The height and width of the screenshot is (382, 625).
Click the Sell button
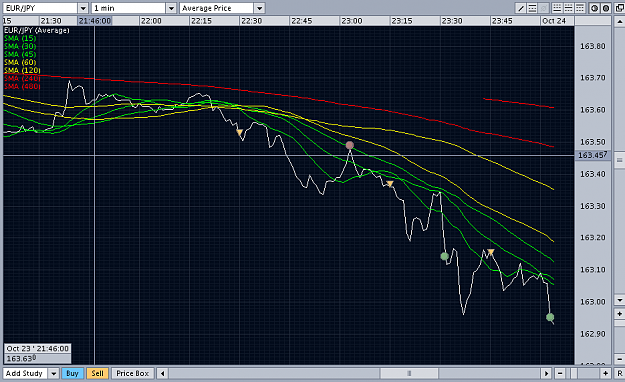point(97,373)
